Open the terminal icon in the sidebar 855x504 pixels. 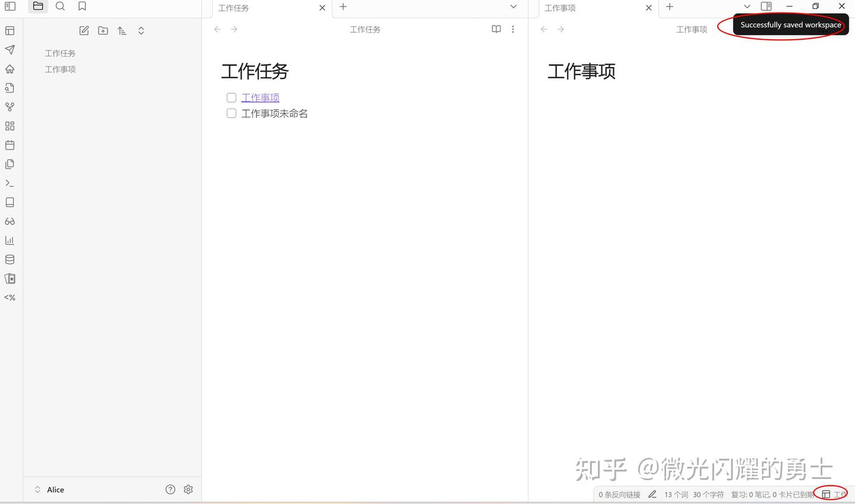click(x=9, y=183)
